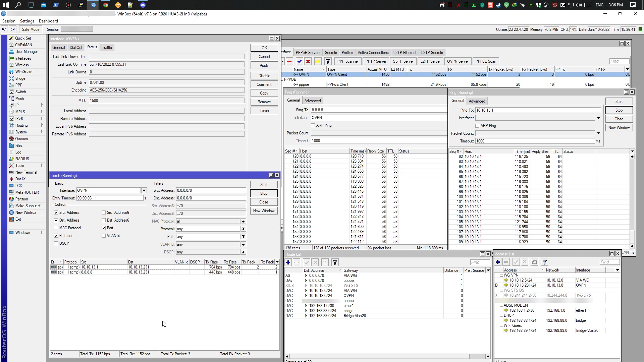Open the Bridge menu icon in sidebar
The height and width of the screenshot is (362, 644).
[x=11, y=78]
